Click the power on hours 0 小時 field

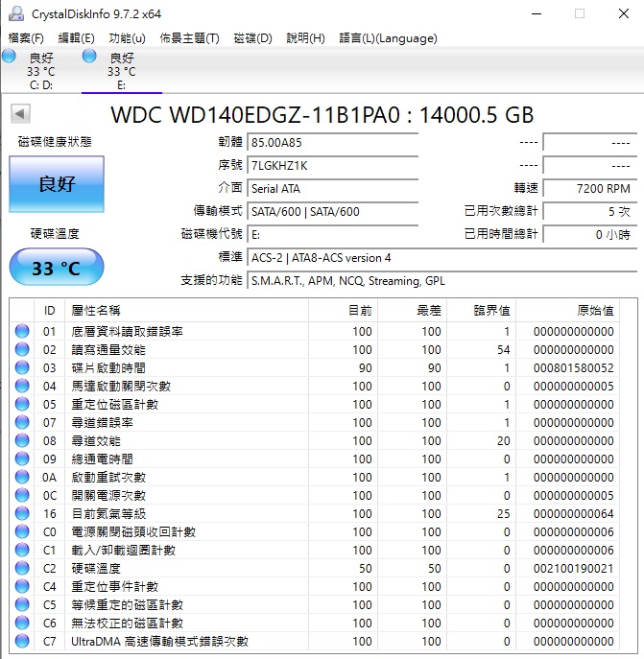[589, 235]
